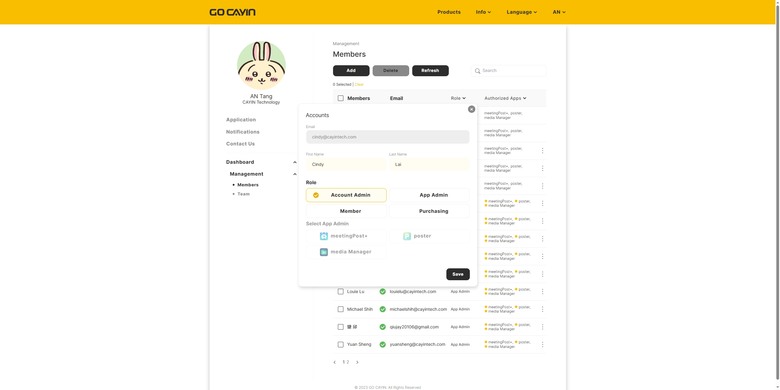Check the box for the qiujay20106@gmail.com member
This screenshot has width=780, height=390.
pos(341,327)
